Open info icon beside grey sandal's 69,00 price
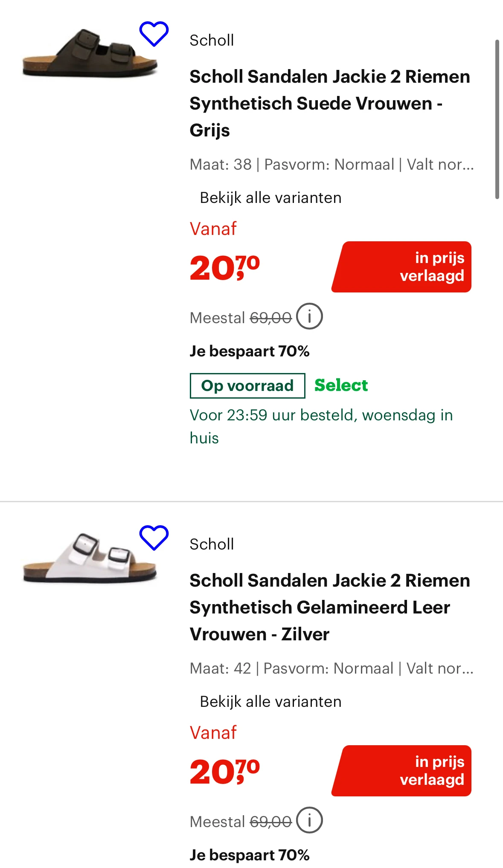The height and width of the screenshot is (868, 503). tap(309, 316)
